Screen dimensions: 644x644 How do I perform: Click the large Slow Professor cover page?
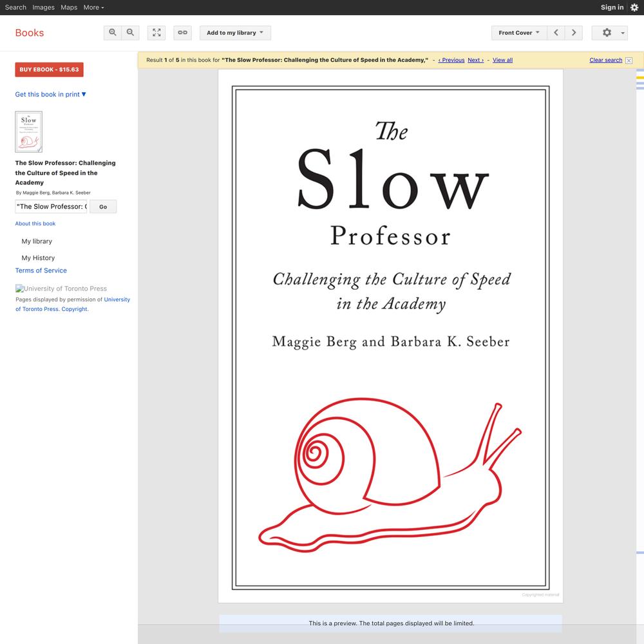pos(391,337)
